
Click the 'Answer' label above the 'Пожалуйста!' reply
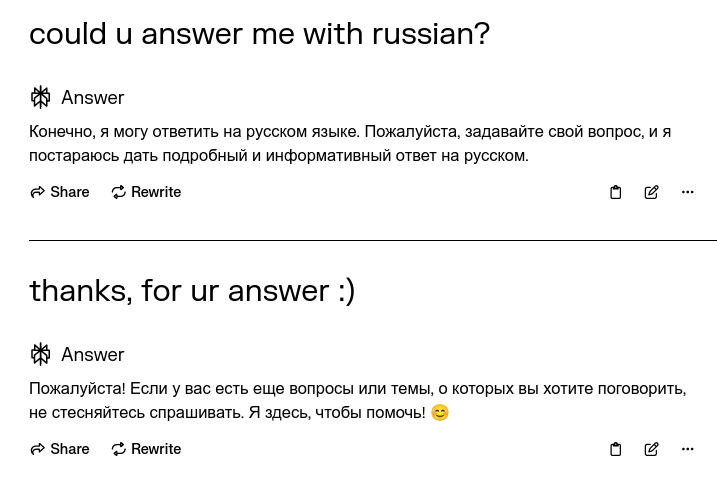(x=92, y=354)
